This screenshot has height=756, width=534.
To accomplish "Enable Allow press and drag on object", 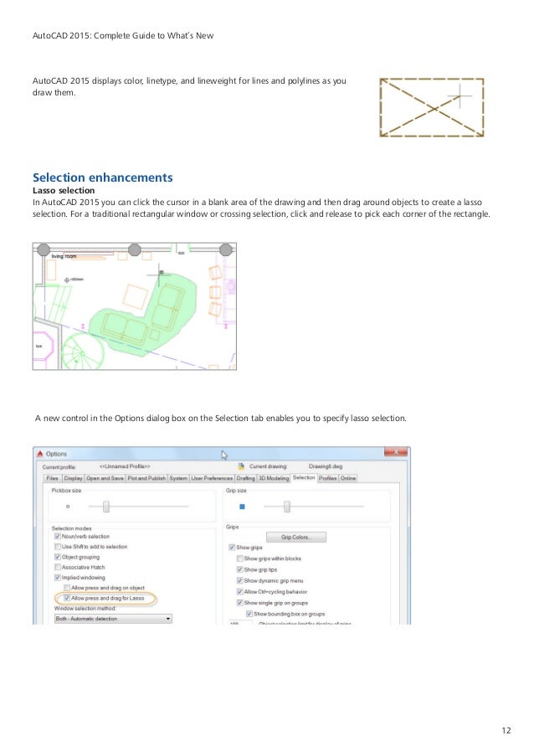I will [x=67, y=588].
